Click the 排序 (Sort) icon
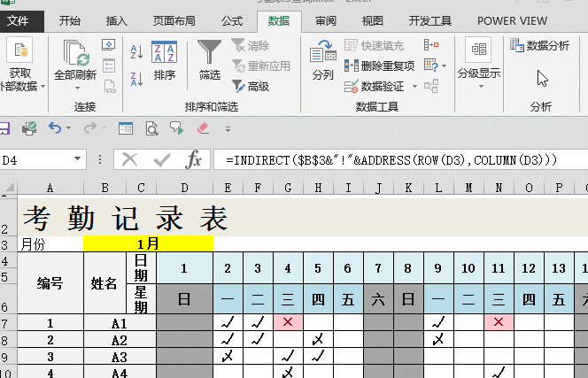The height and width of the screenshot is (378, 588). coord(164,60)
